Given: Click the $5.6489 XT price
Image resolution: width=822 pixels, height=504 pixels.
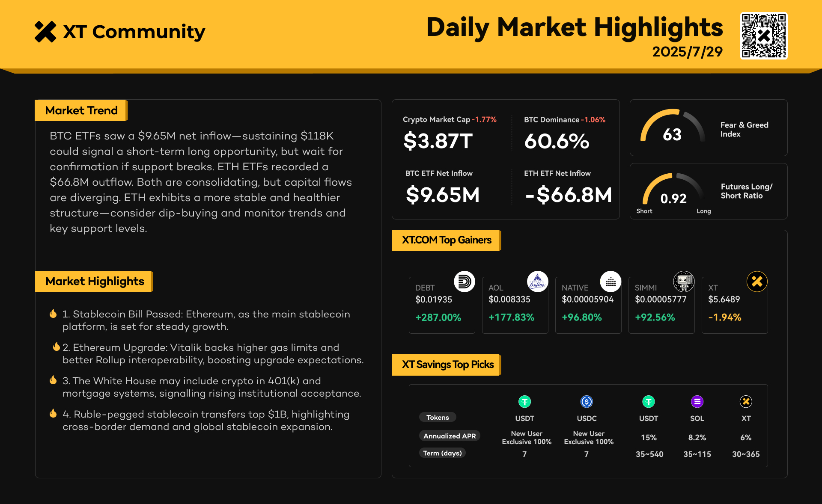Looking at the screenshot, I should [x=724, y=299].
